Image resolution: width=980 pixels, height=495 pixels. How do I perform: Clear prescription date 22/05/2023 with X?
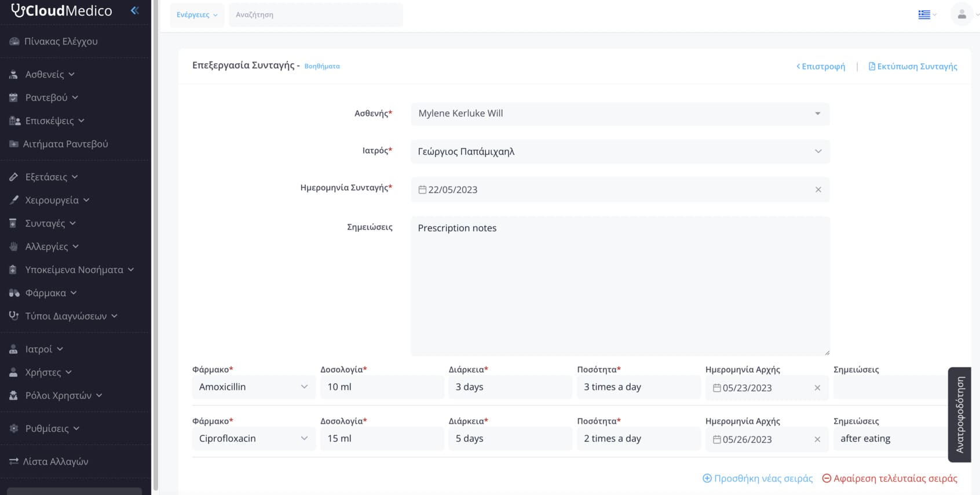click(x=818, y=190)
